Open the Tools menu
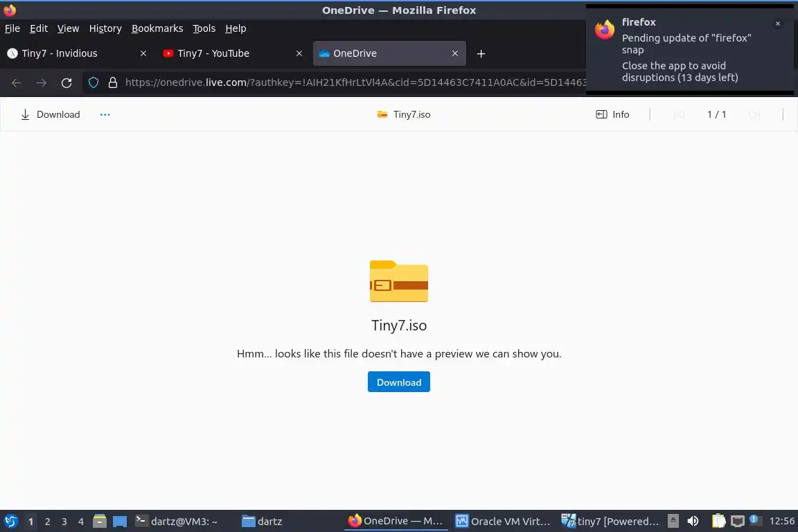This screenshot has width=798, height=532. coord(204,28)
